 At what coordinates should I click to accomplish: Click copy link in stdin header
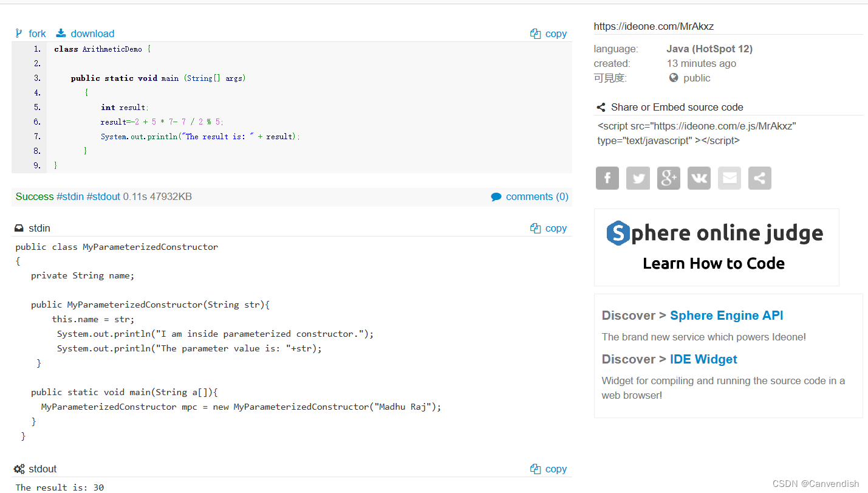coord(556,229)
